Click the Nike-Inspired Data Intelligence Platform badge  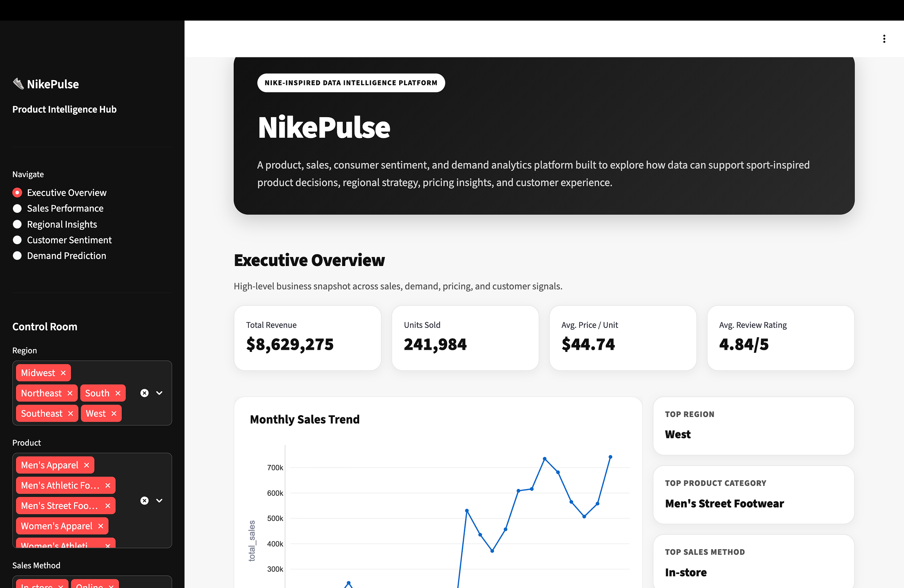pos(351,83)
